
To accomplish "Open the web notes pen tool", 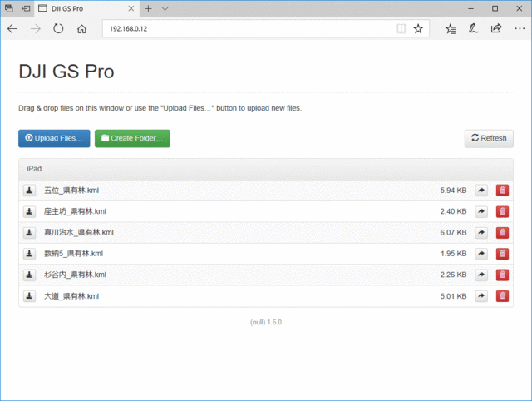I will [x=473, y=29].
